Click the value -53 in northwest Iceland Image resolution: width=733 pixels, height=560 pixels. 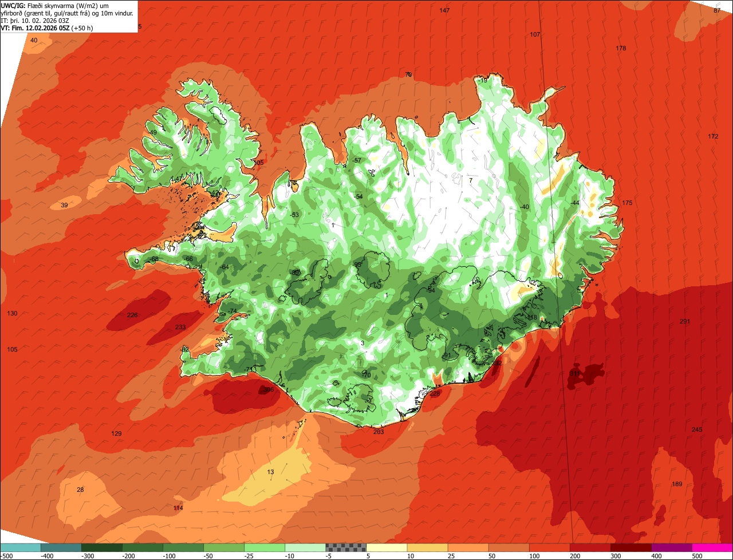(294, 215)
